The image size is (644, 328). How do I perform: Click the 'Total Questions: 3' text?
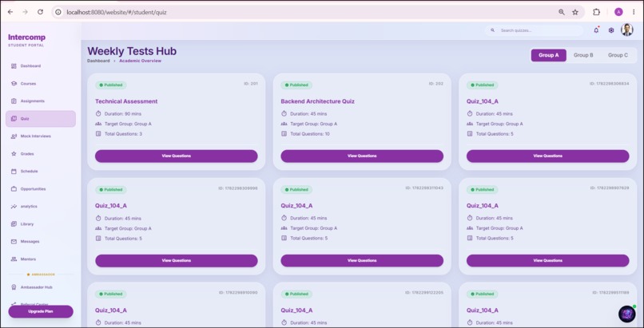(x=123, y=134)
